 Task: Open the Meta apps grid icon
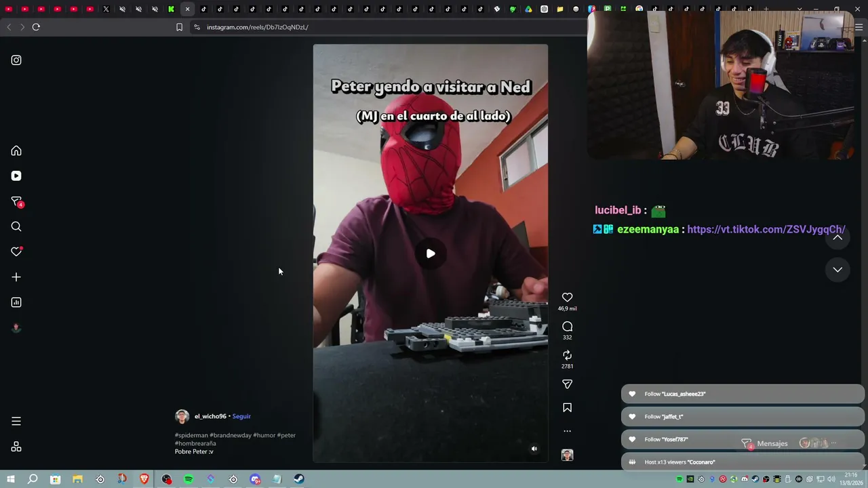[x=16, y=447]
